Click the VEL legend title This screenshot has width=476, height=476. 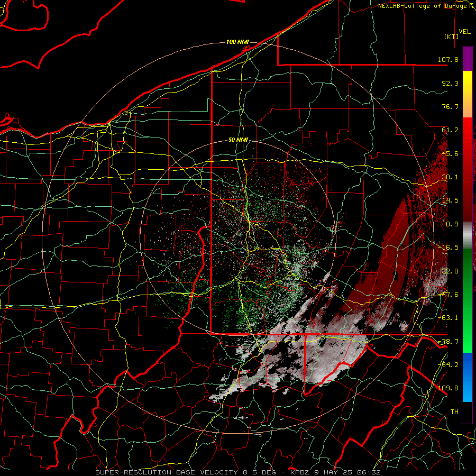click(464, 32)
